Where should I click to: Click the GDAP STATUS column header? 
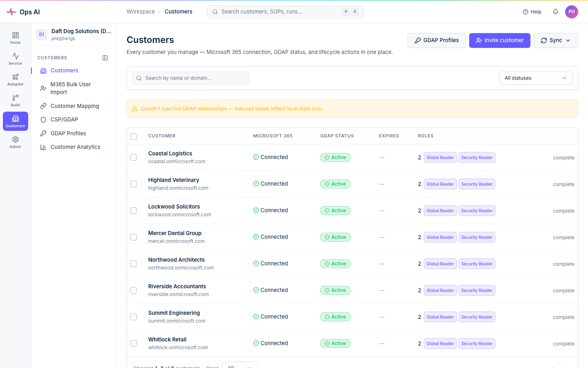point(337,136)
